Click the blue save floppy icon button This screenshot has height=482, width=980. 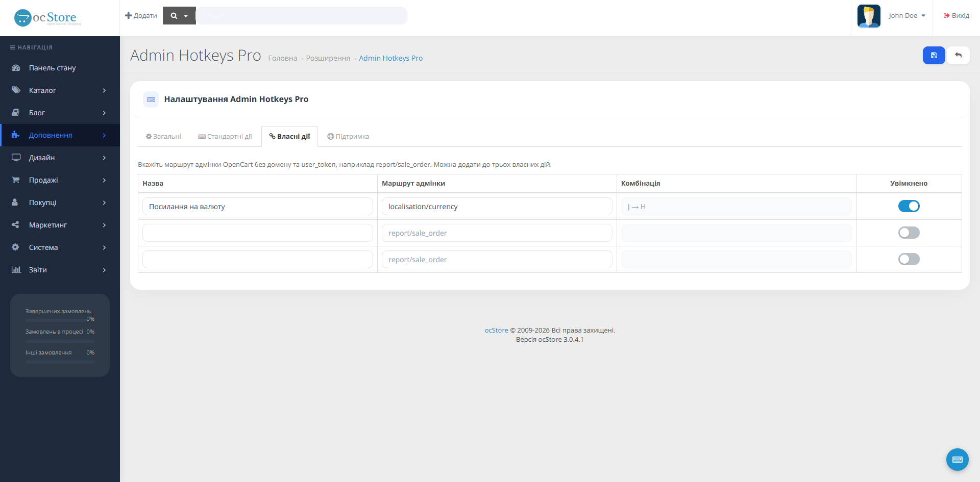point(934,56)
